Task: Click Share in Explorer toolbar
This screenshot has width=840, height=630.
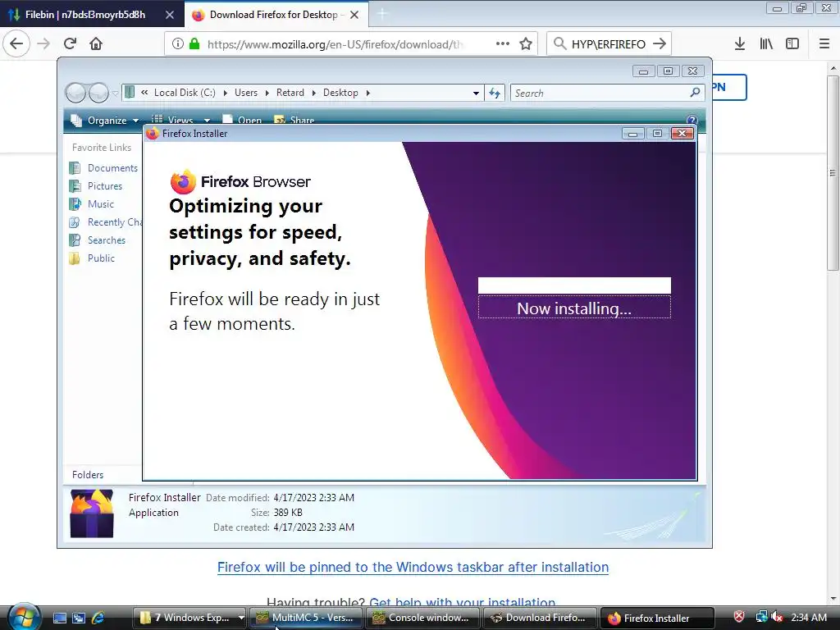Action: 294,121
